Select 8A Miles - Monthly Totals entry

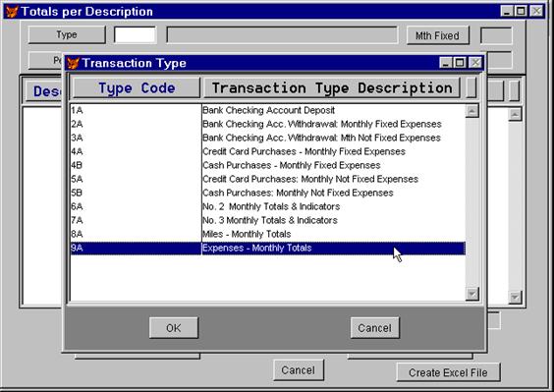(268, 234)
